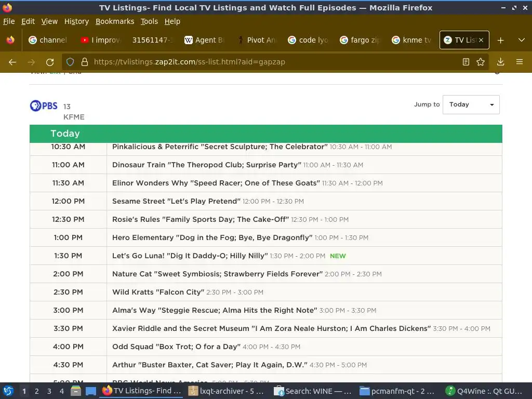Click the PBS channel logo
Image resolution: width=532 pixels, height=399 pixels.
[x=44, y=106]
